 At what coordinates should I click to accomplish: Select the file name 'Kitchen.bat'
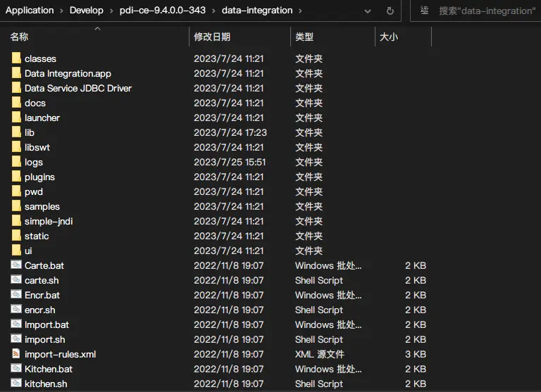(x=49, y=369)
